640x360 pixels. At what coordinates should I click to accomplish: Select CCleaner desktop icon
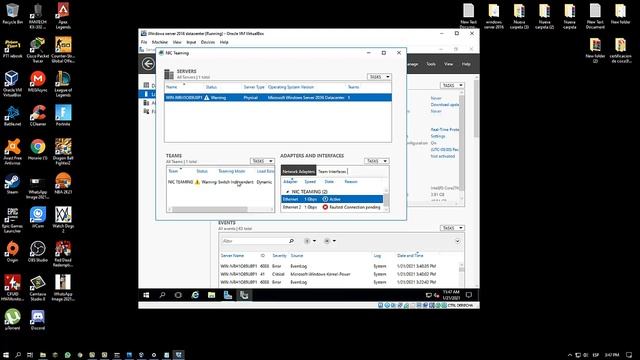[38, 116]
